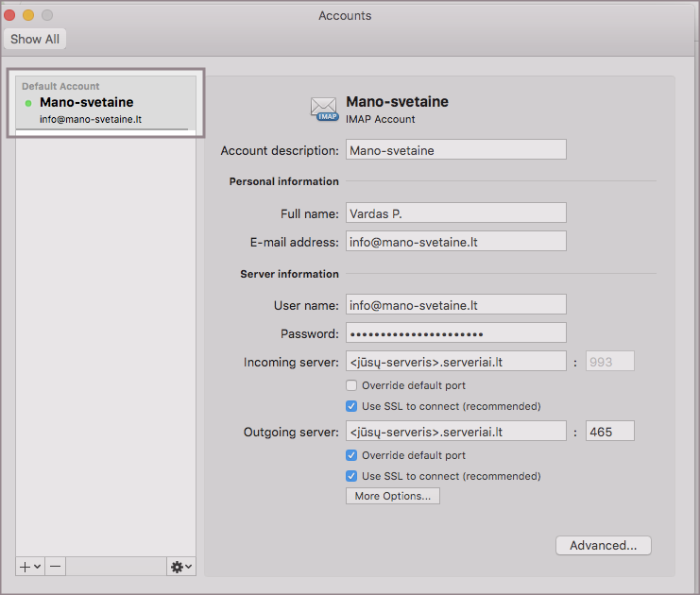Click the Account description field
The width and height of the screenshot is (700, 595).
point(455,149)
